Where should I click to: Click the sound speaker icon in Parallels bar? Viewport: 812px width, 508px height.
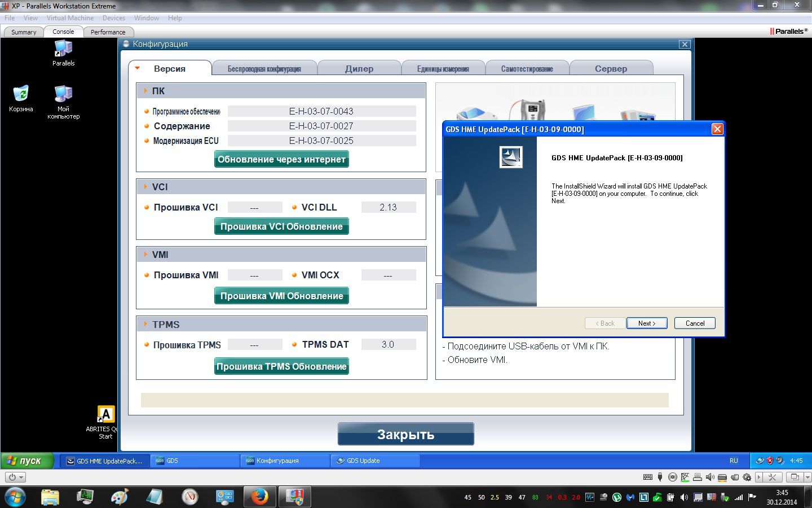tap(710, 477)
